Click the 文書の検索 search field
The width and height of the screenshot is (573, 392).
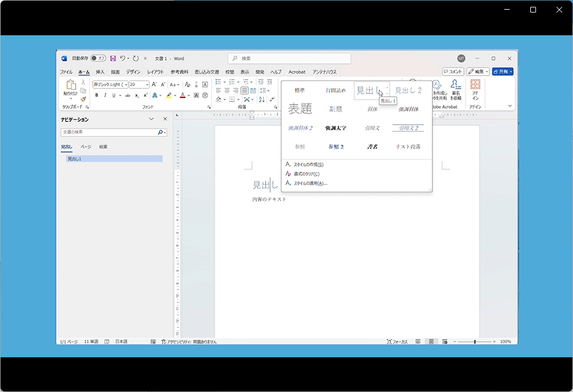point(109,132)
